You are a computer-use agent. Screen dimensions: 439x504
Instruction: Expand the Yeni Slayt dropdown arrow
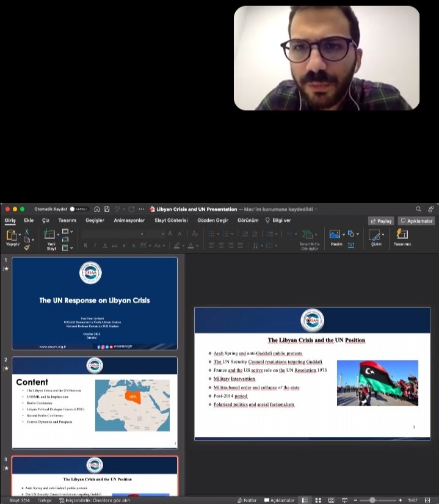[58, 235]
